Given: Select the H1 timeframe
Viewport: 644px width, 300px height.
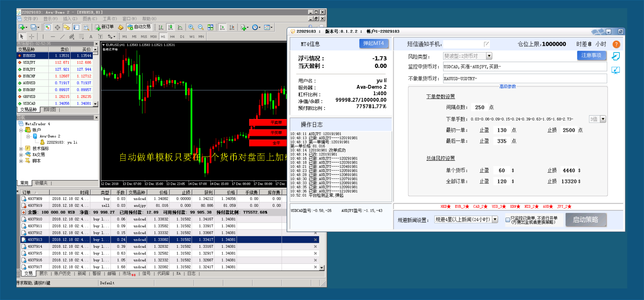Looking at the screenshot, I should [x=163, y=37].
